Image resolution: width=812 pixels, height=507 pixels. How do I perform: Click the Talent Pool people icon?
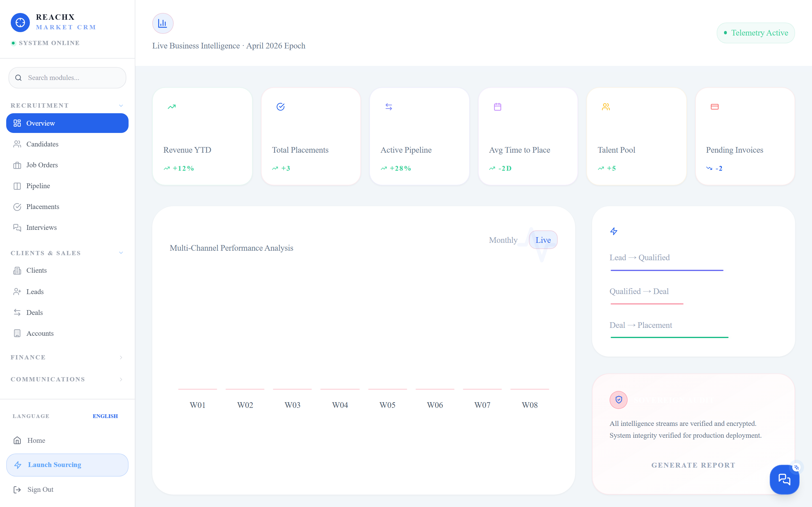click(606, 107)
